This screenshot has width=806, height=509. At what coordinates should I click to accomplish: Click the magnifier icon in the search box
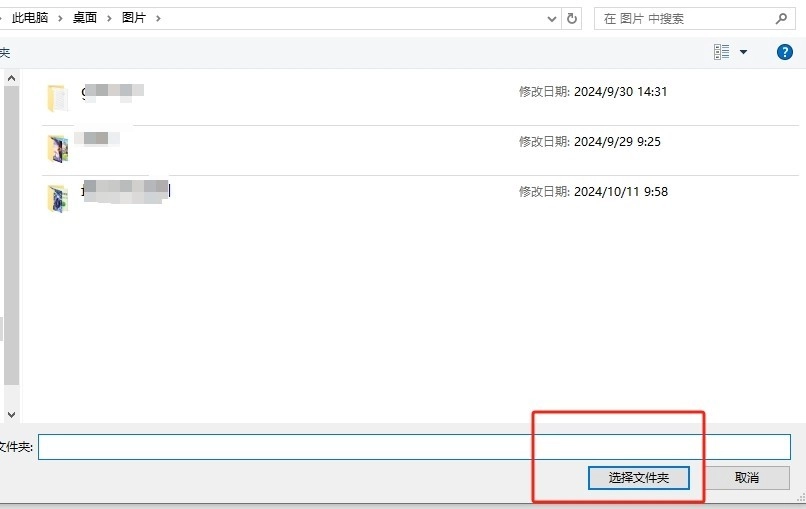coord(782,18)
